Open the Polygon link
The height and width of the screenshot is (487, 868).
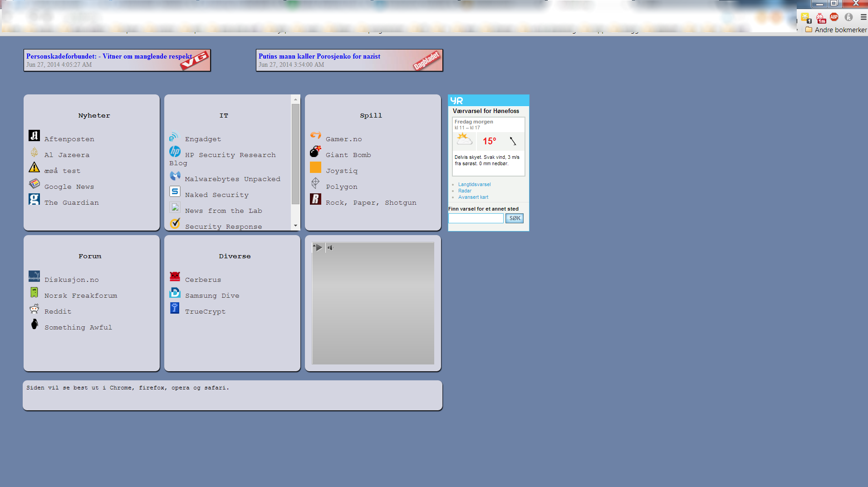click(x=342, y=187)
